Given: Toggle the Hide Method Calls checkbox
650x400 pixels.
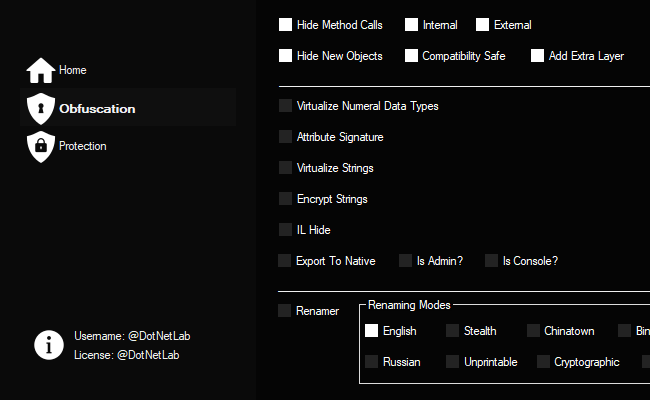Looking at the screenshot, I should pos(286,25).
